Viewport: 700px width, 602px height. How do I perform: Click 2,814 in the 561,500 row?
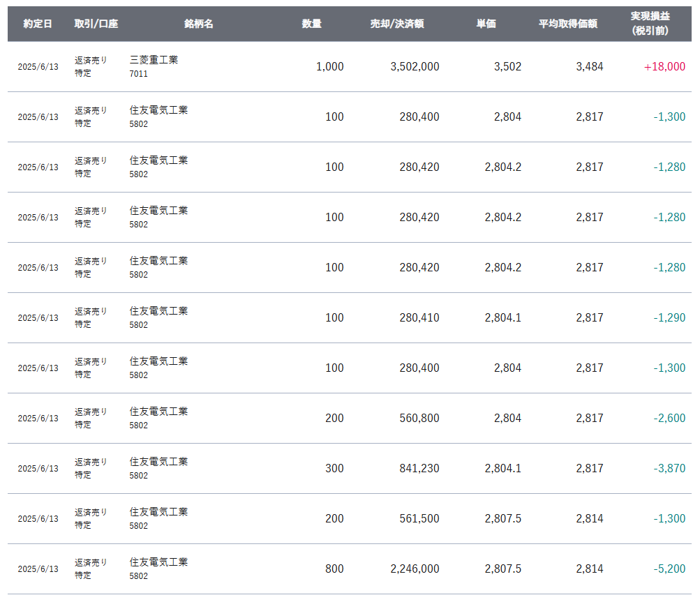[589, 518]
